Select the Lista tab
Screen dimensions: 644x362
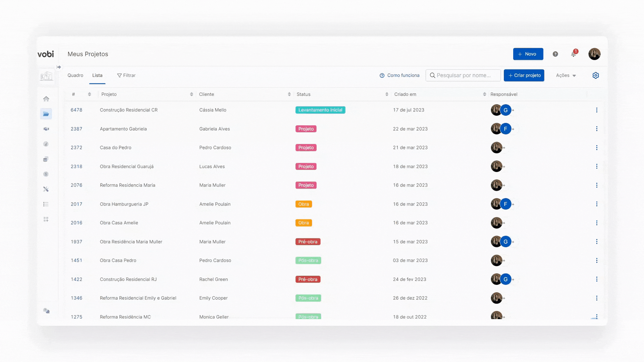[97, 75]
